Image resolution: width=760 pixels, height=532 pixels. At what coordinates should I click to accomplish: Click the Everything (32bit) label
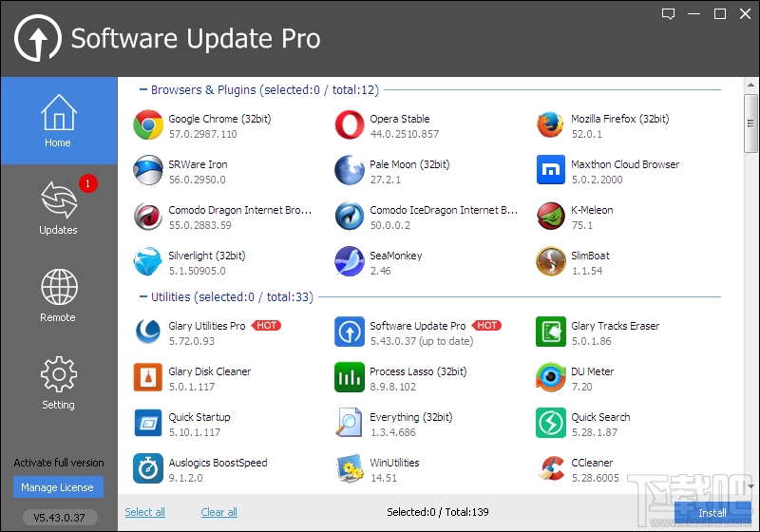(x=411, y=417)
